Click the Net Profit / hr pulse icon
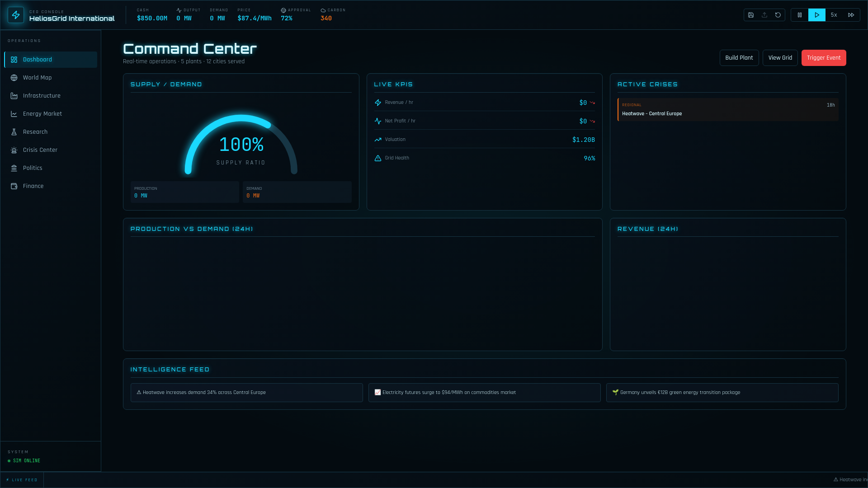868x488 pixels. [x=378, y=121]
